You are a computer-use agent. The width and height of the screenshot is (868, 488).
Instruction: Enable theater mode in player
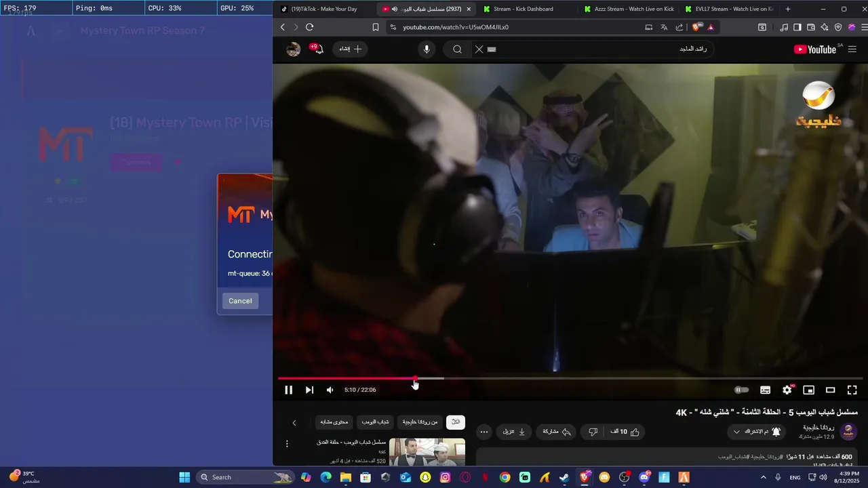[x=830, y=390]
